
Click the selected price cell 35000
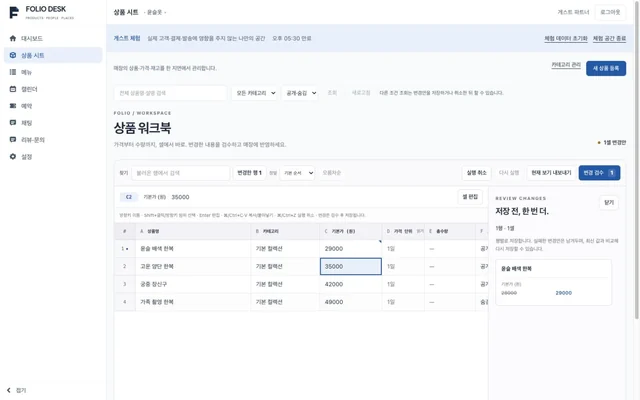351,267
